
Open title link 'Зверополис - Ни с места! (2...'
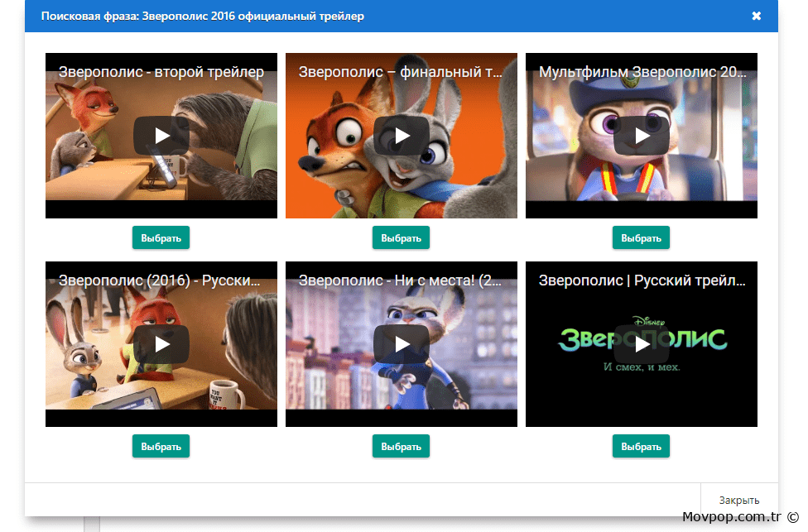click(400, 280)
